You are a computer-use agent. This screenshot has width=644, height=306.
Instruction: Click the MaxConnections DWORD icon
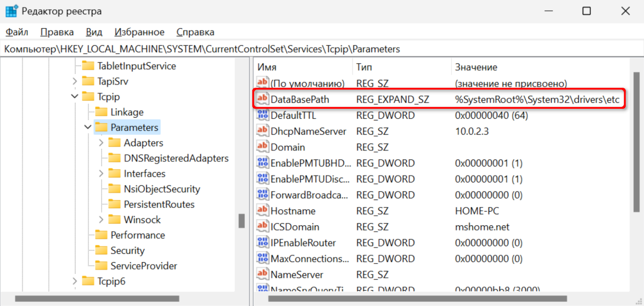(263, 258)
